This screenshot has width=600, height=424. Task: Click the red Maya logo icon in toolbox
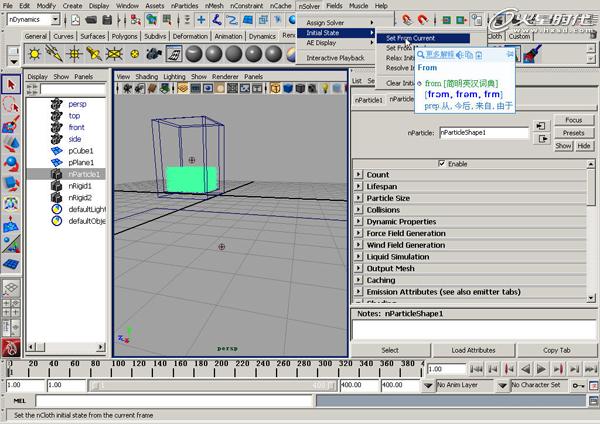point(11,347)
